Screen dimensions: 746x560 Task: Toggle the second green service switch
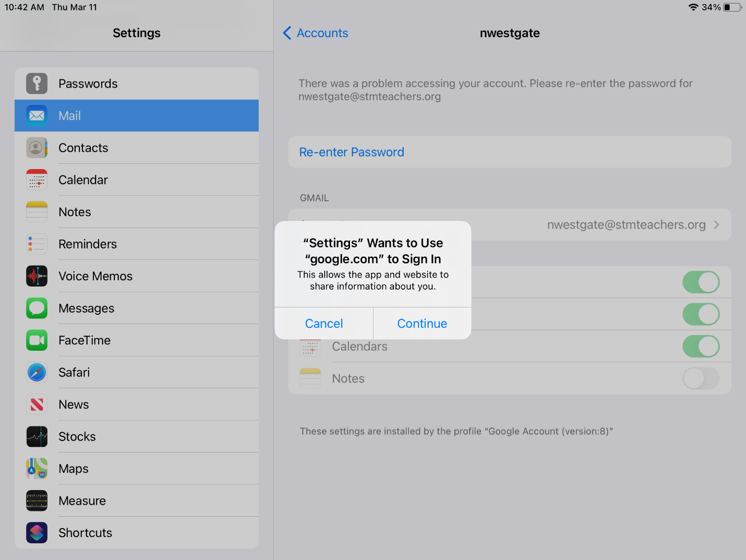[x=701, y=314]
